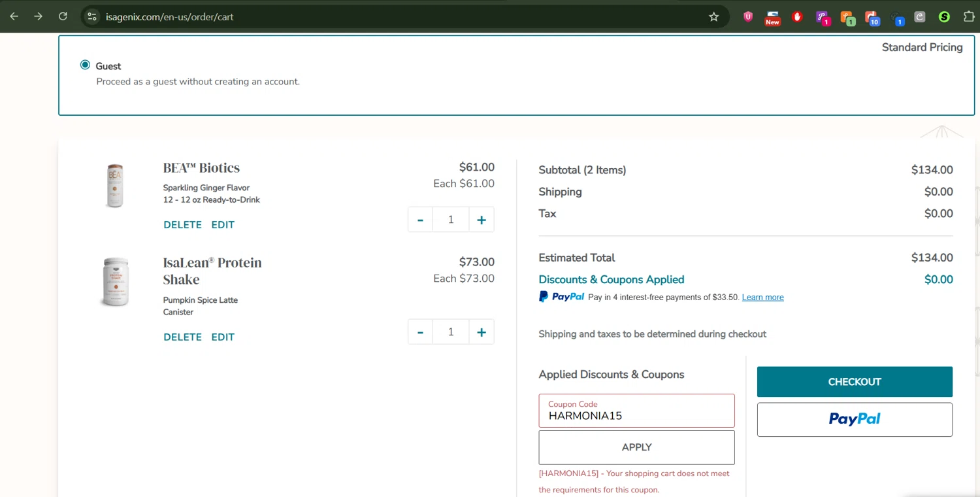
Task: Click the BEA Biotics product title
Action: (x=201, y=168)
